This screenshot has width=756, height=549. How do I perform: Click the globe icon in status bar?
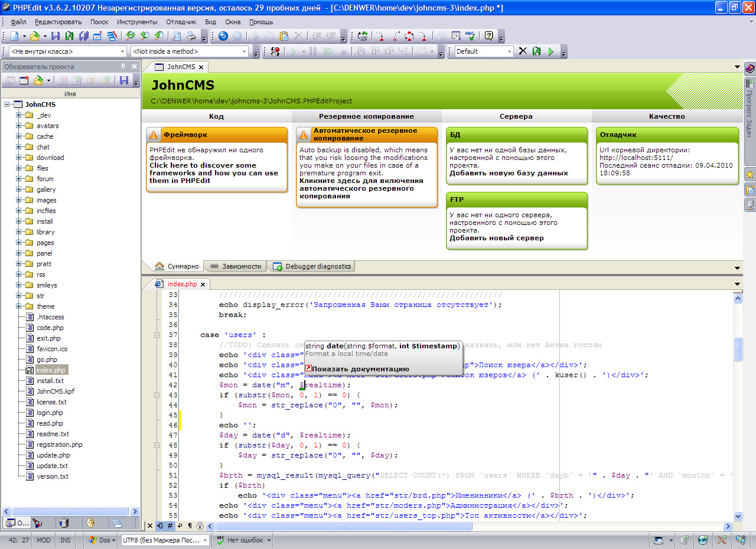point(703,540)
